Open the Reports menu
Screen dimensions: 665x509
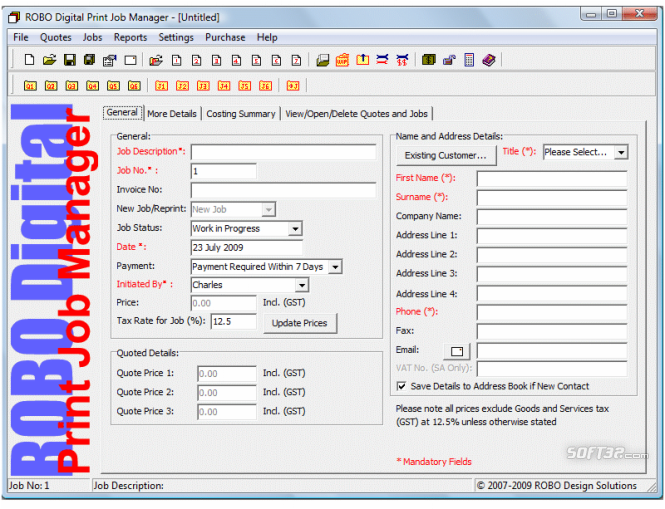coord(130,37)
